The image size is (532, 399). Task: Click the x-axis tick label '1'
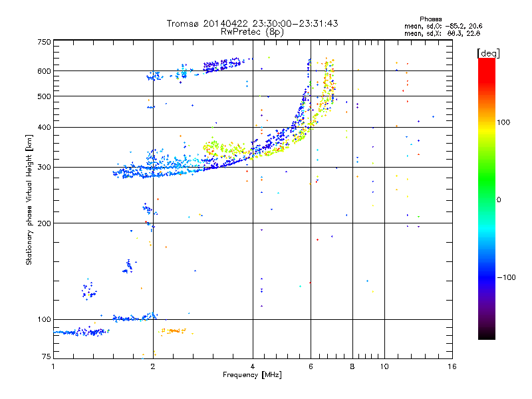tap(53, 367)
